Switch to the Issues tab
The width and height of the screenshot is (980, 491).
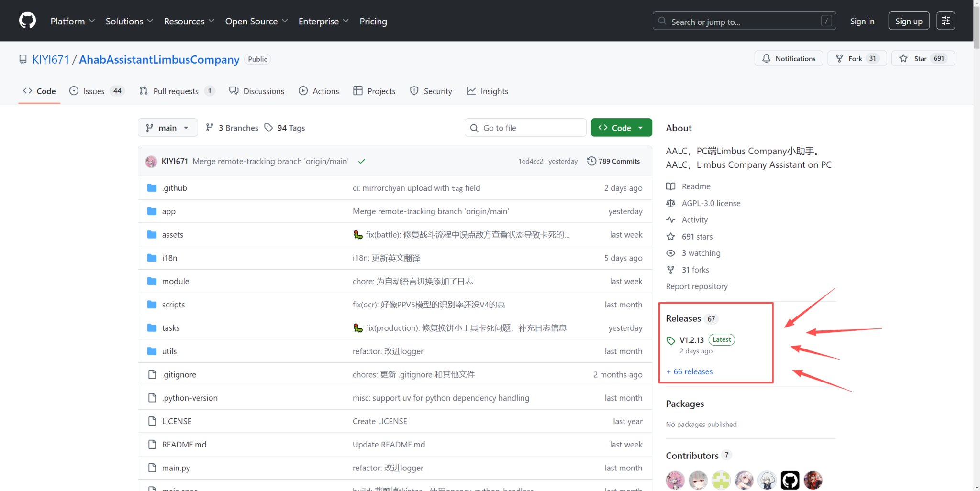click(94, 91)
